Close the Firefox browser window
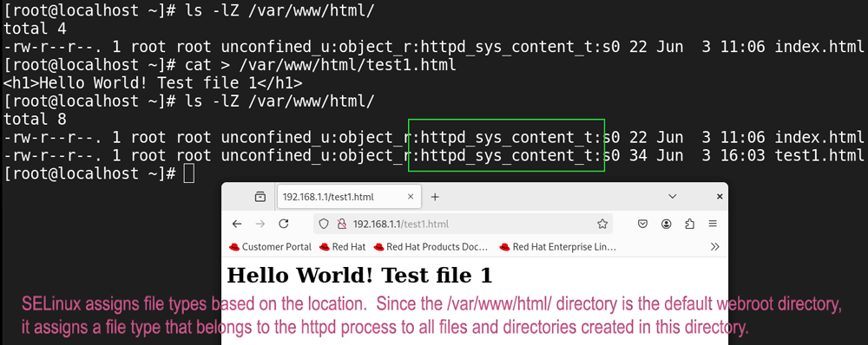Image resolution: width=868 pixels, height=345 pixels. [x=720, y=196]
